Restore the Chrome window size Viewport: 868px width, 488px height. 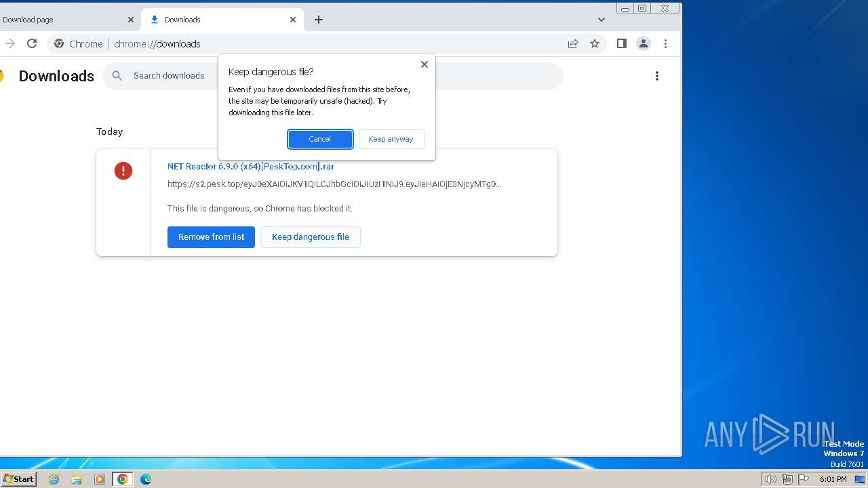(642, 8)
